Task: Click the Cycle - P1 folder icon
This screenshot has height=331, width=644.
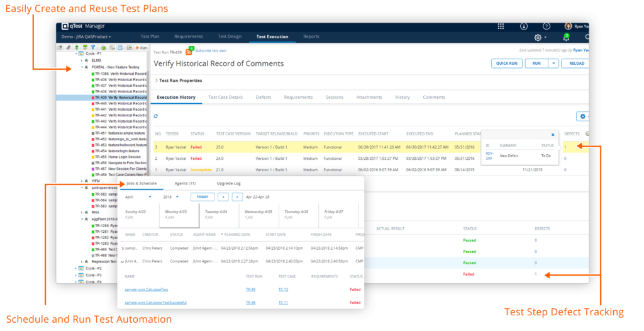Action: pyautogui.click(x=81, y=54)
